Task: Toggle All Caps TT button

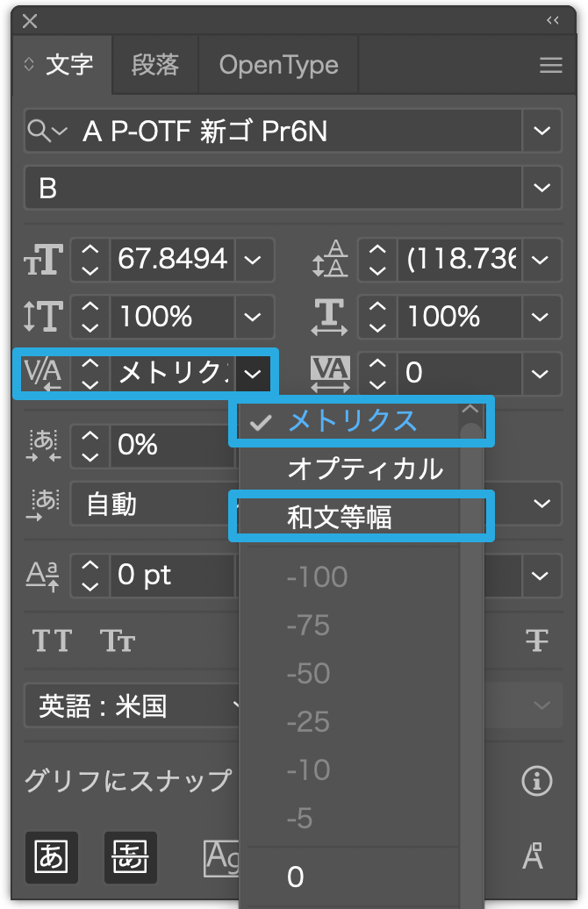Action: pos(52,641)
